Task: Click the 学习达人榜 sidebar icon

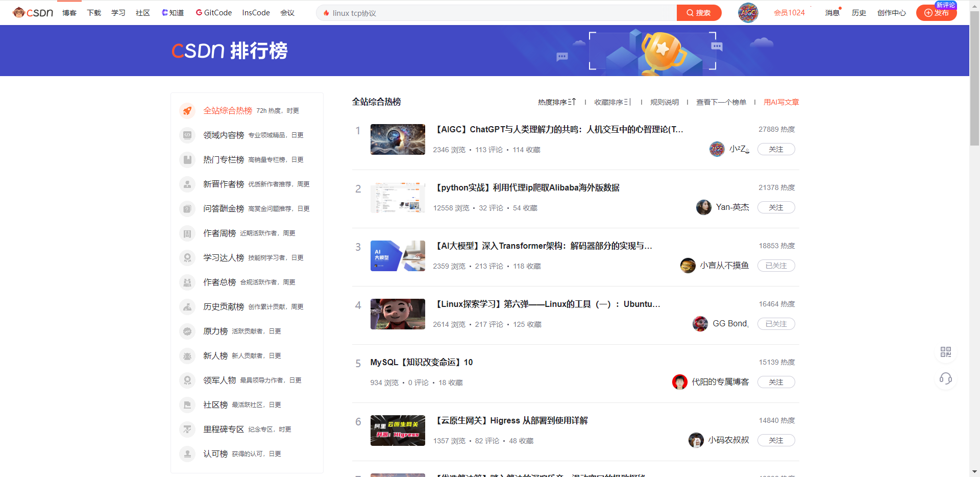Action: tap(187, 257)
